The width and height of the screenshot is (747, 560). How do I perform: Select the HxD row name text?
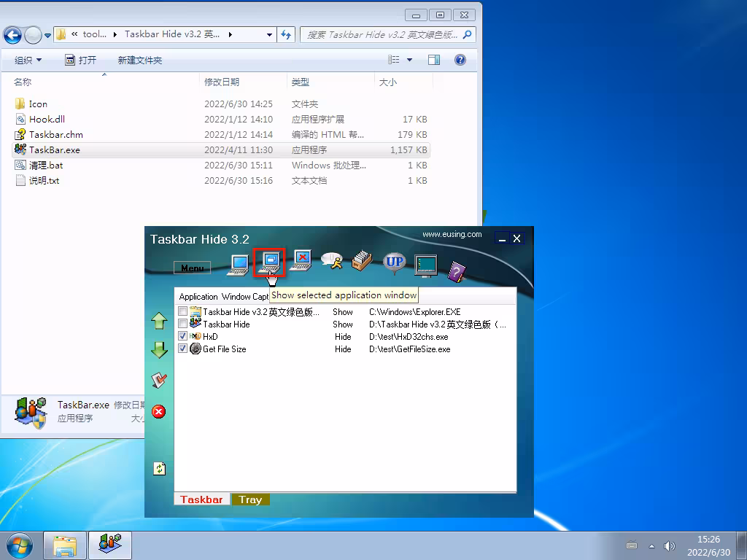pos(210,337)
